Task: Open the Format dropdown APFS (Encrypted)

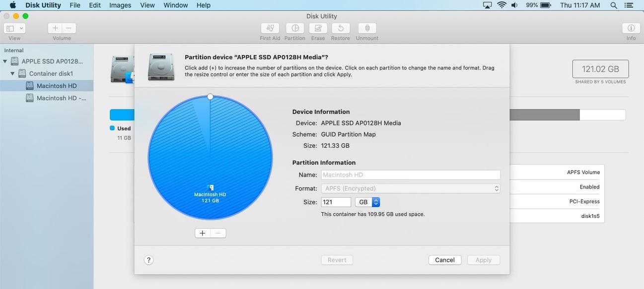Action: click(x=411, y=188)
